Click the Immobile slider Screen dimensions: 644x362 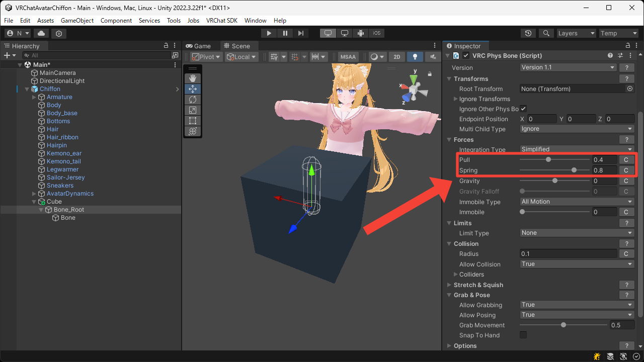point(554,212)
